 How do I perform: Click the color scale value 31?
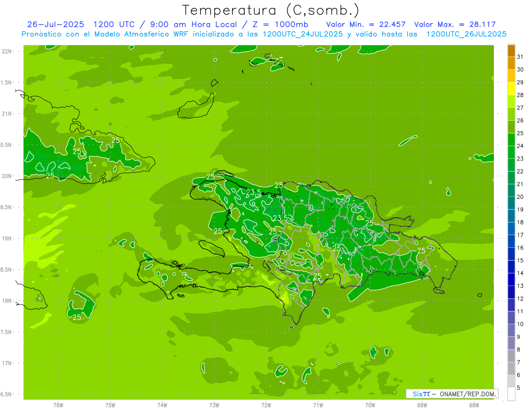(520, 57)
